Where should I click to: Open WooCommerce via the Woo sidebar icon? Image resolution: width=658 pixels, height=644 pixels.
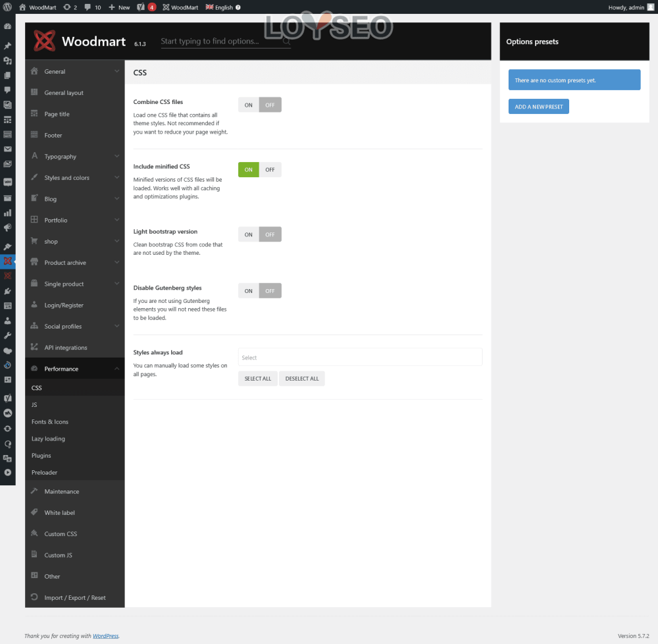coord(7,182)
